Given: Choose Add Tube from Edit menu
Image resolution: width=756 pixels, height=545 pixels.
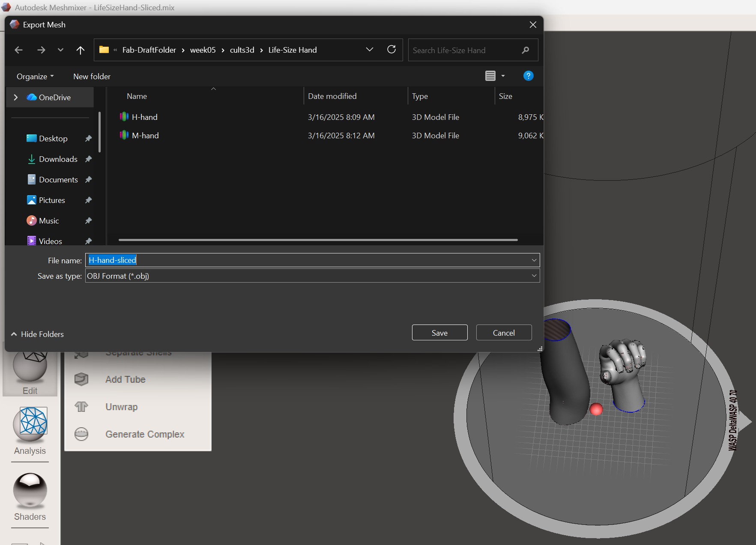Looking at the screenshot, I should pyautogui.click(x=126, y=379).
